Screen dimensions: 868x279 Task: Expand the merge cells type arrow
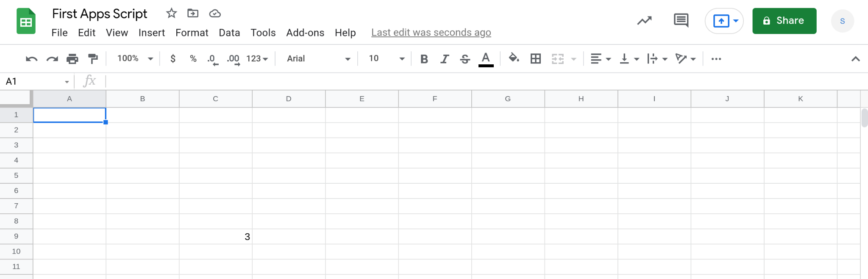pyautogui.click(x=573, y=59)
